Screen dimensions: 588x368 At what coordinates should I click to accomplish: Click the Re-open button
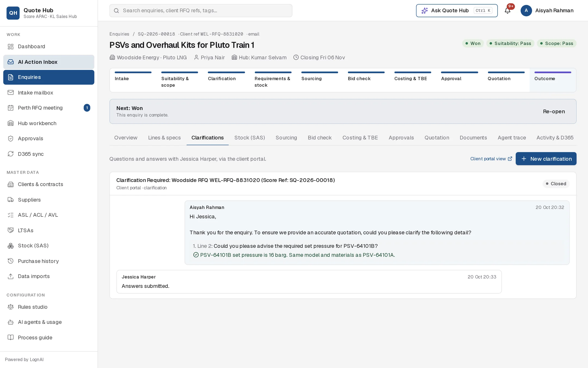[x=554, y=111]
